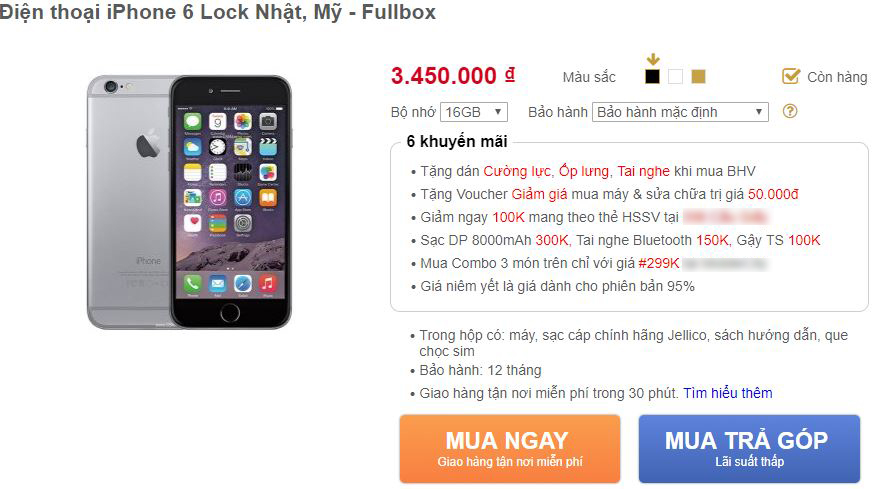This screenshot has width=883, height=489.
Task: Open the Bộ nhớ 16GB dropdown
Action: point(474,112)
